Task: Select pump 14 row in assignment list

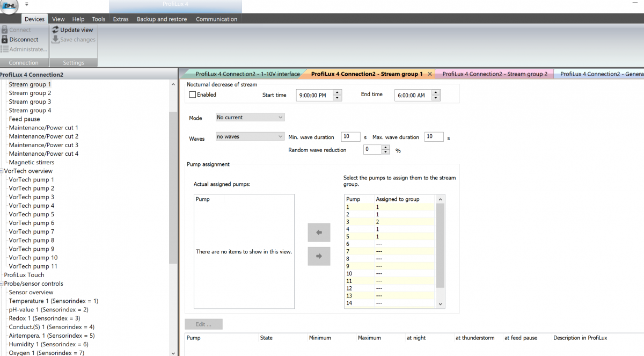Action: pos(390,303)
